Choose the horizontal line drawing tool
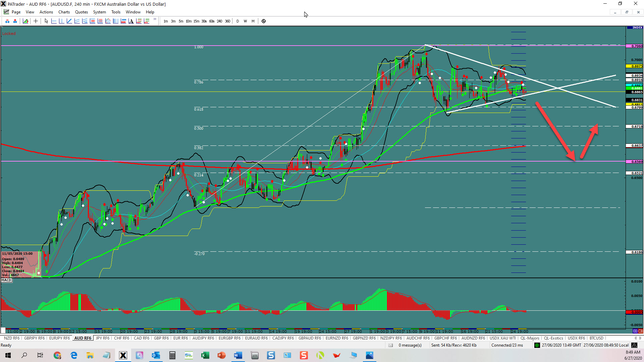Screen dimensions: 644x362 (x=54, y=21)
